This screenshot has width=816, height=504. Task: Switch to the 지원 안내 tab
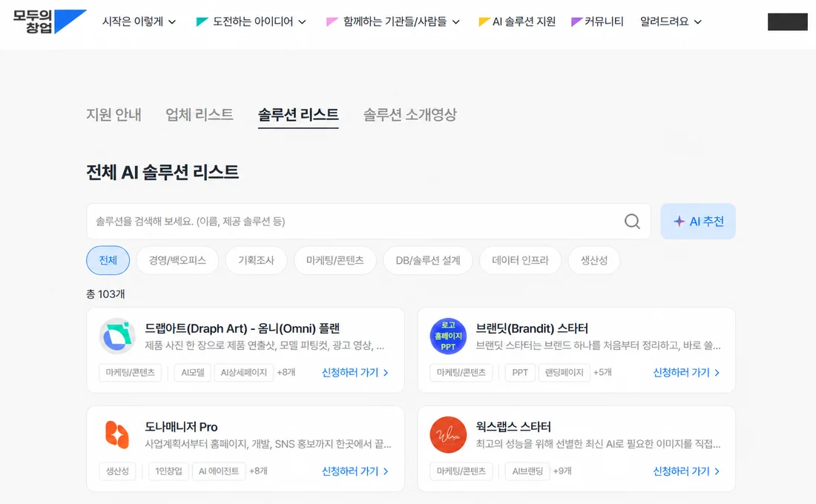(113, 114)
